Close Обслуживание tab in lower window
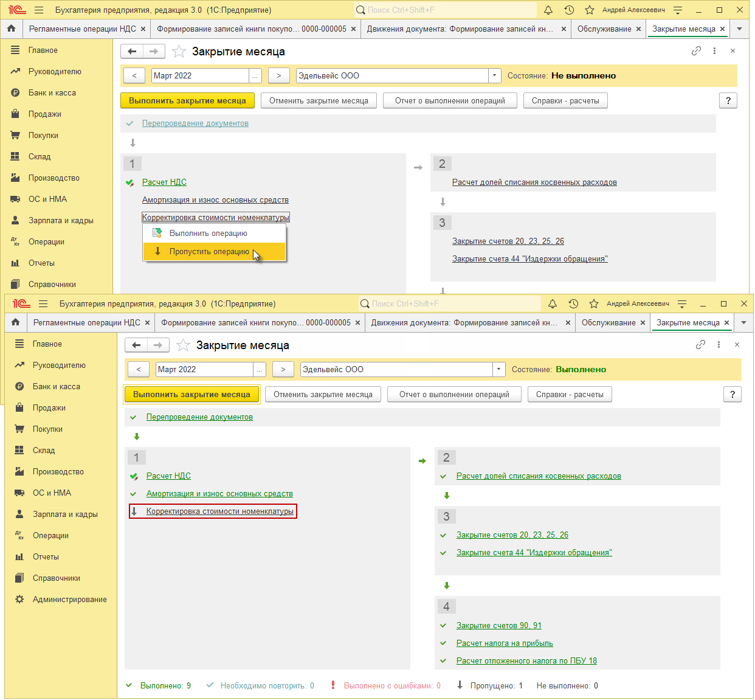 click(643, 323)
